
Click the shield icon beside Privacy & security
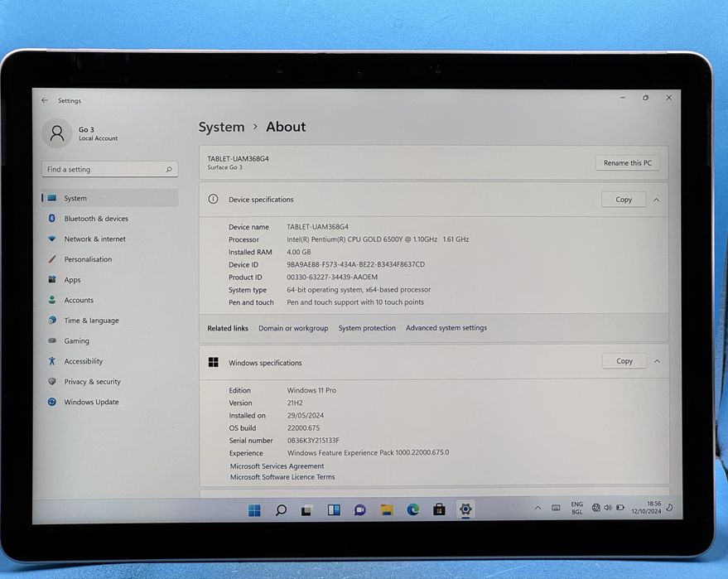[x=52, y=382]
